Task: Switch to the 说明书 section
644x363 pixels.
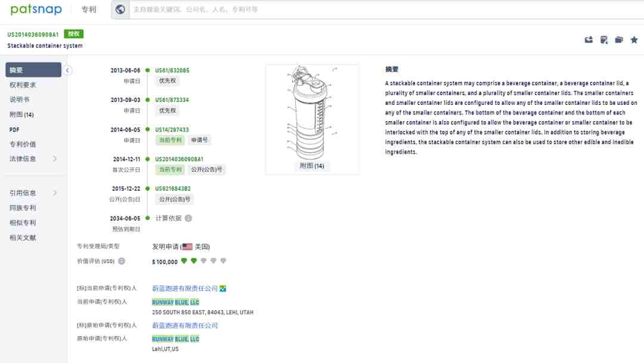Action: (x=20, y=100)
